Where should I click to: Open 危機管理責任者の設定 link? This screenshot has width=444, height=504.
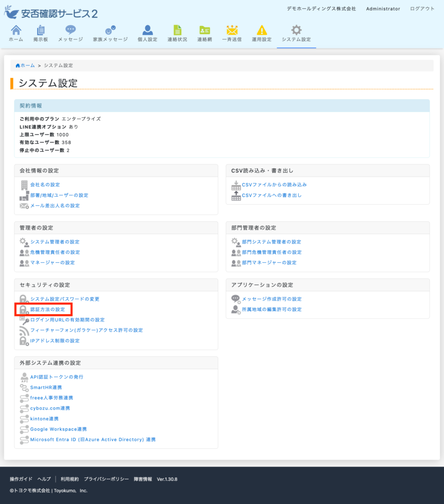coord(55,252)
